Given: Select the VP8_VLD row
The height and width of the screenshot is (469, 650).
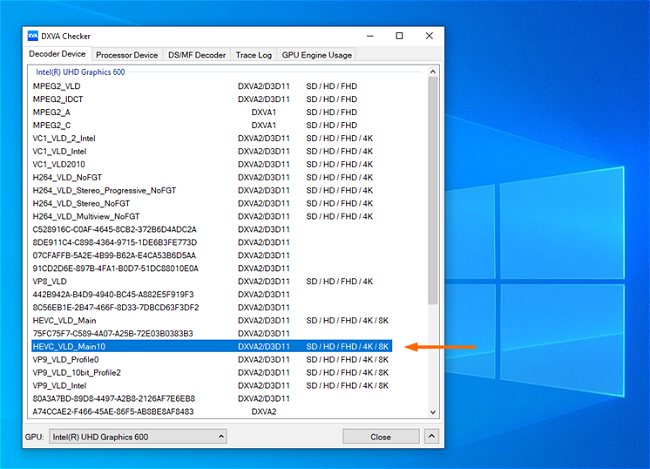Looking at the screenshot, I should pyautogui.click(x=211, y=281).
